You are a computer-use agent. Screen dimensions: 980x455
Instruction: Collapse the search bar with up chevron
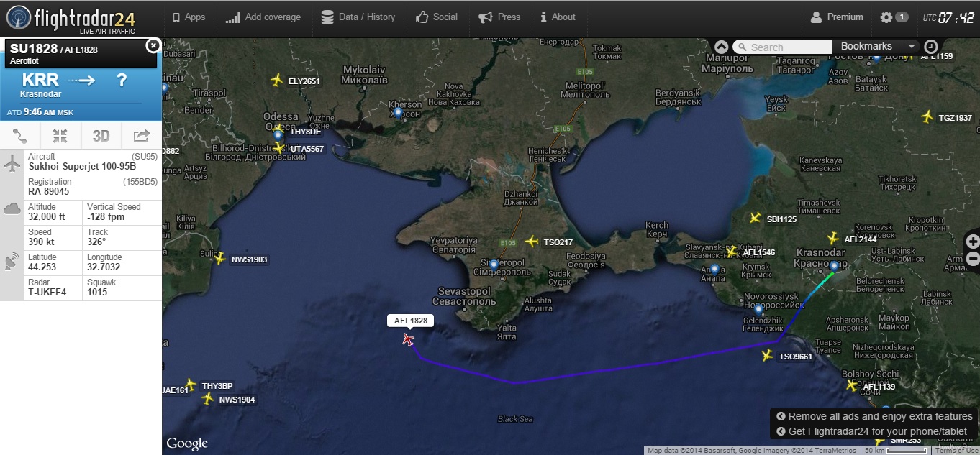tap(722, 47)
